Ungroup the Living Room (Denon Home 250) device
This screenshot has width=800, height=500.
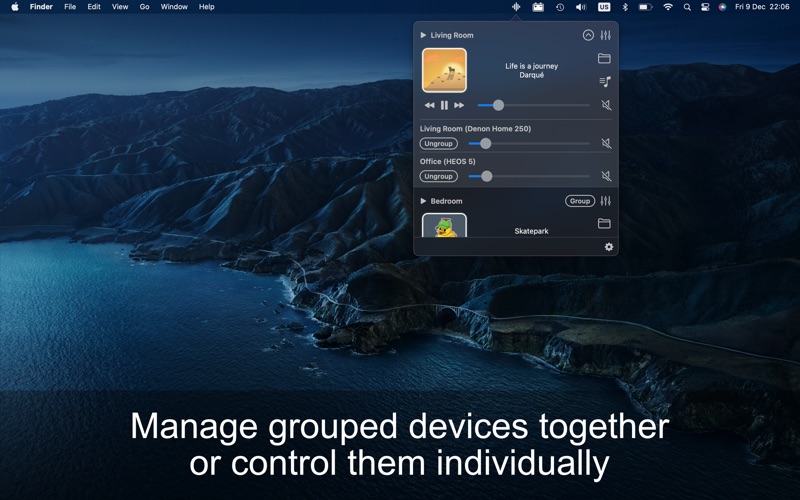438,143
